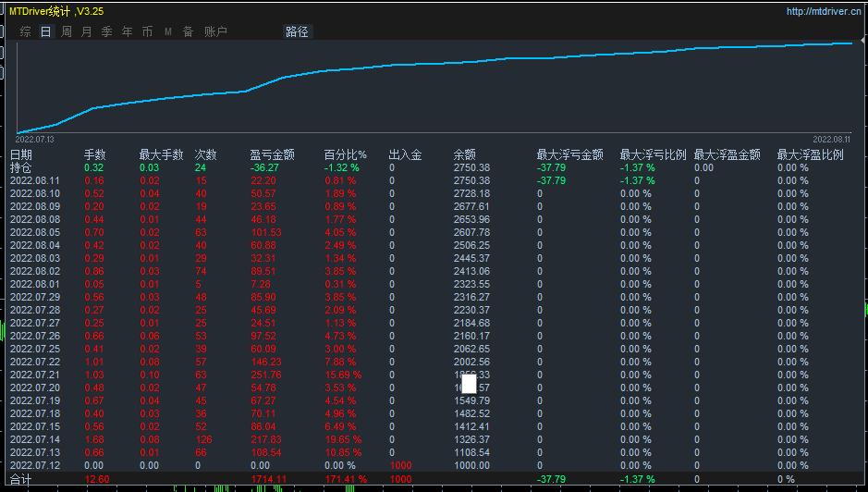
Task: Select the 2022.07.19 date row
Action: [x=35, y=400]
